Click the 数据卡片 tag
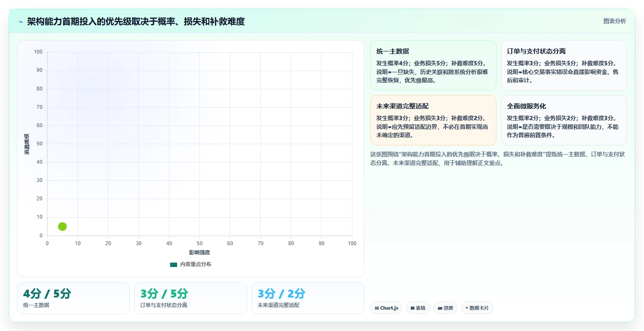 click(x=477, y=308)
